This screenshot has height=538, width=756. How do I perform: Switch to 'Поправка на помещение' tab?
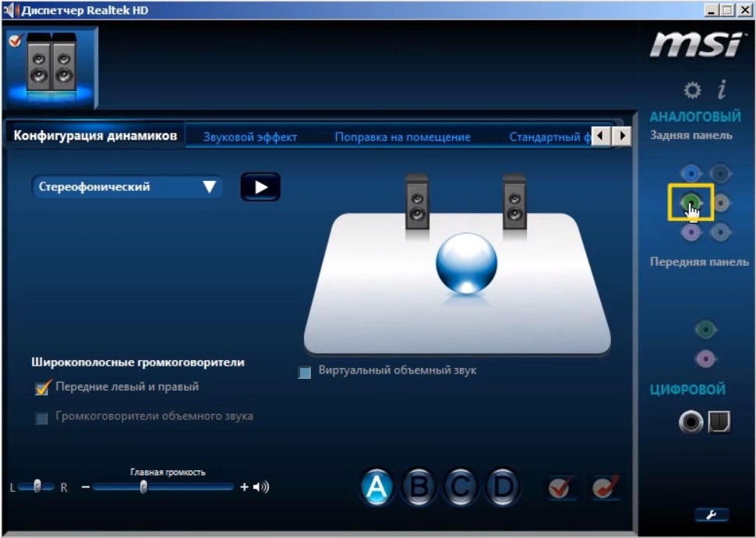coord(403,137)
